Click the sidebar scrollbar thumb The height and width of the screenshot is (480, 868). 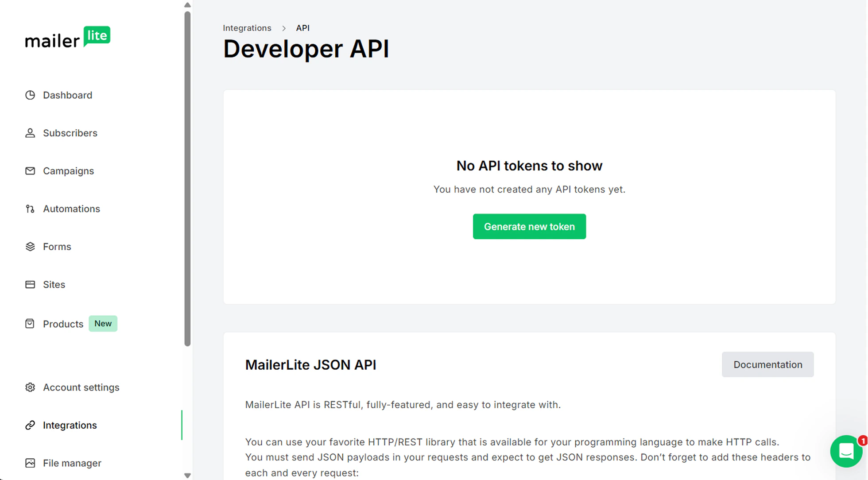tap(187, 178)
